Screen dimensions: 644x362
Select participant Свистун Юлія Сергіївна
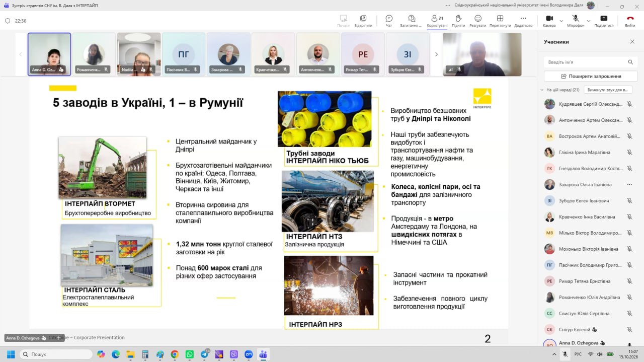click(589, 314)
